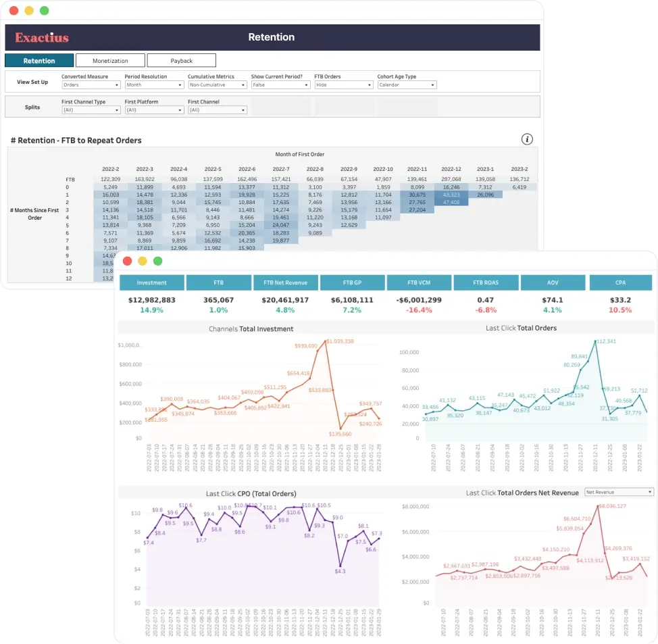
Task: Click the $4.3 CPO low point
Action: (340, 566)
